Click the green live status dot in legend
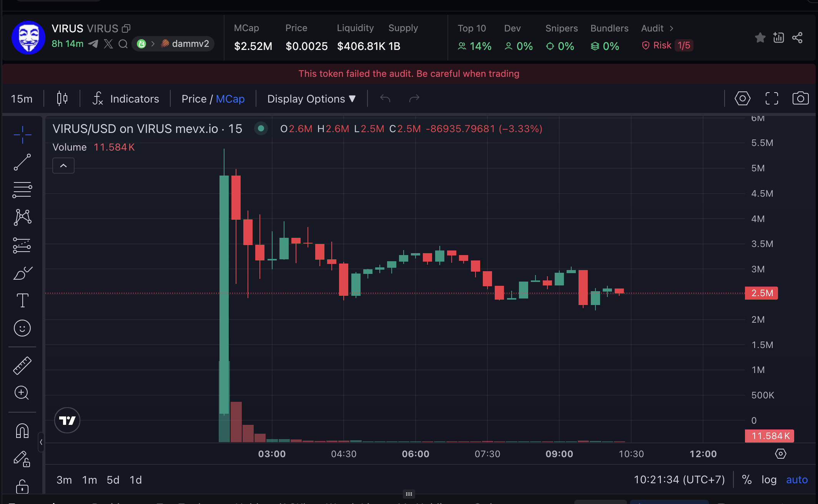Screen dimensions: 818x504 [x=261, y=128]
